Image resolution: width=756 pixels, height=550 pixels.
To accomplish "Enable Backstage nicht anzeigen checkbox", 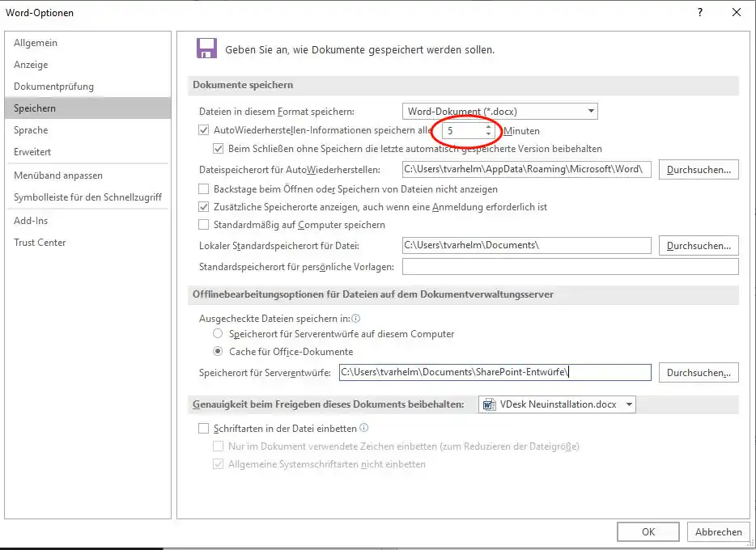I will coord(204,189).
